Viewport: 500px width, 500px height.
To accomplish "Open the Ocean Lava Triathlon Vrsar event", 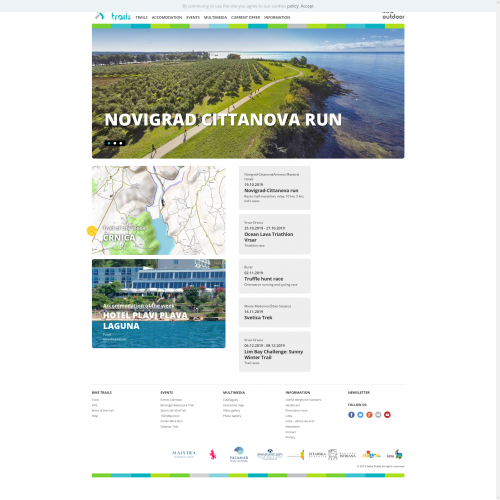I will click(x=275, y=234).
